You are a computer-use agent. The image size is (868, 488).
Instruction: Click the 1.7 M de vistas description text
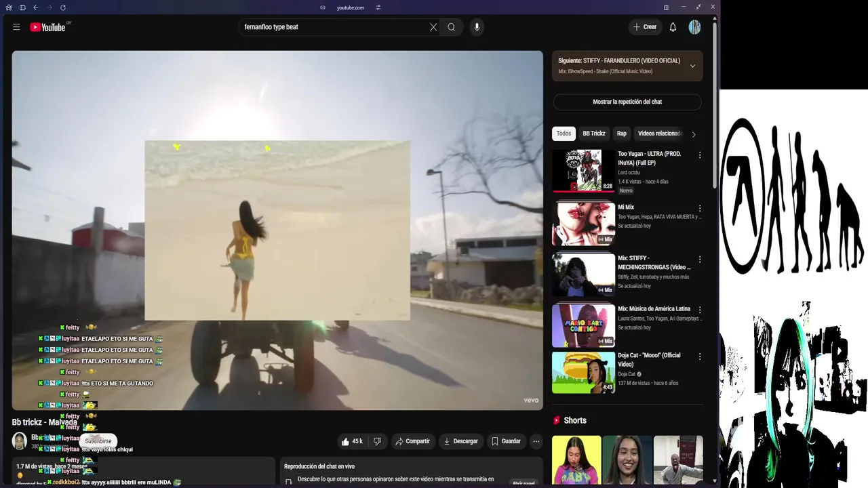[x=52, y=467]
